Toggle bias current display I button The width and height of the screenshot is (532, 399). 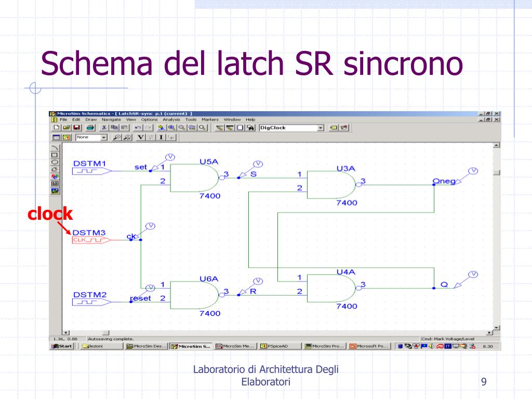[161, 137]
